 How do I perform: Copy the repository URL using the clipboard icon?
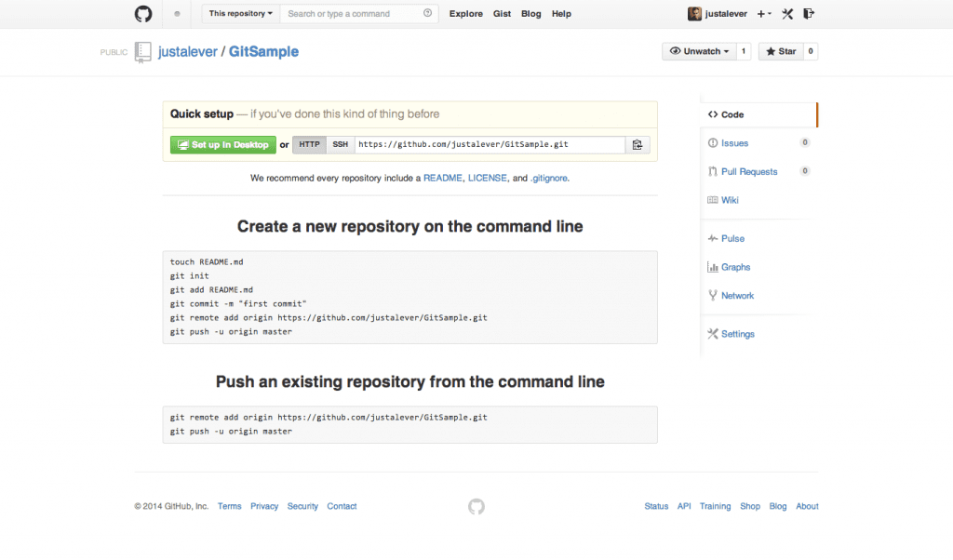(x=638, y=144)
